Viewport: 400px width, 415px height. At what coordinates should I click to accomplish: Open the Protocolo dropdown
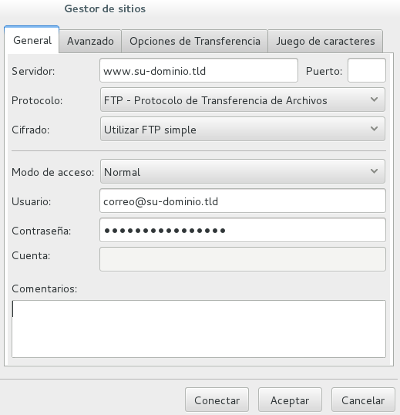[242, 100]
